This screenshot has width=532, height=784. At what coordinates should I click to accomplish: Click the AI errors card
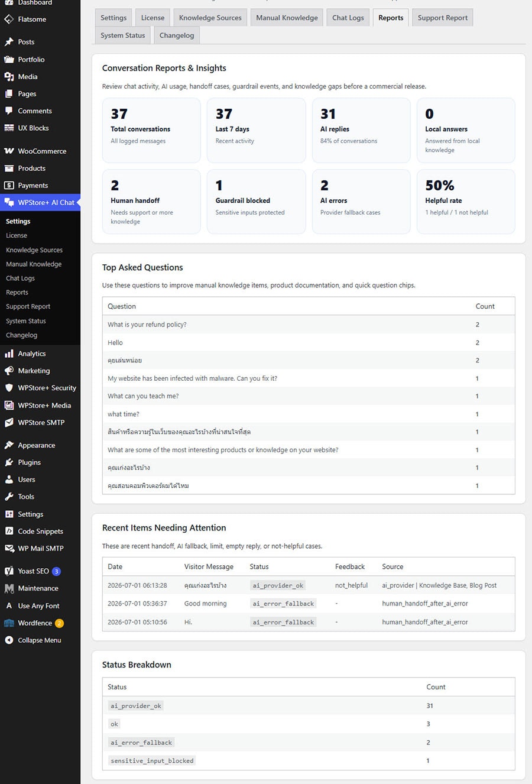pos(361,202)
